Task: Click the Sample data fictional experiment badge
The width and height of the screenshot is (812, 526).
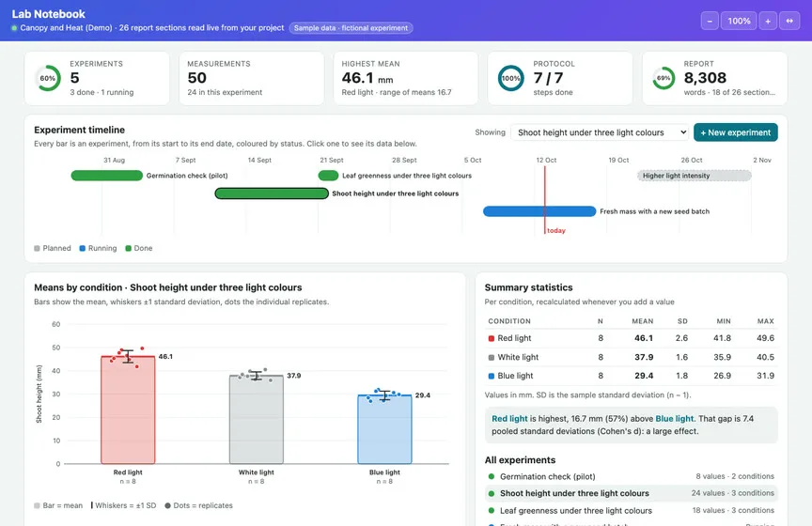Action: [351, 28]
